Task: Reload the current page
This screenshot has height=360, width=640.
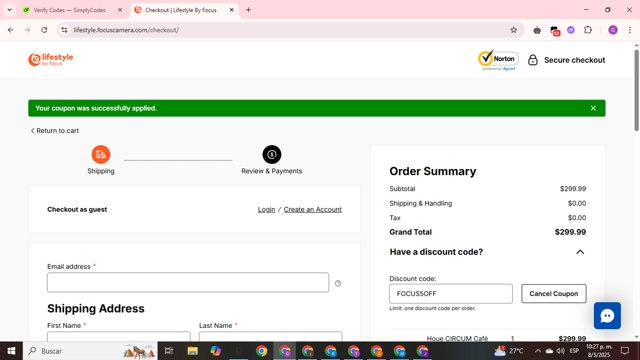Action: coord(44,30)
